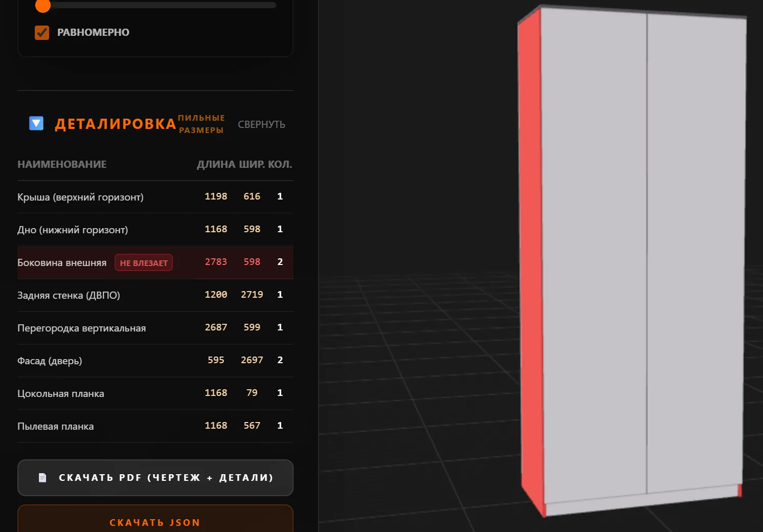This screenshot has height=532, width=763.
Task: Click width value 79 of Цокольная планка
Action: click(x=252, y=393)
